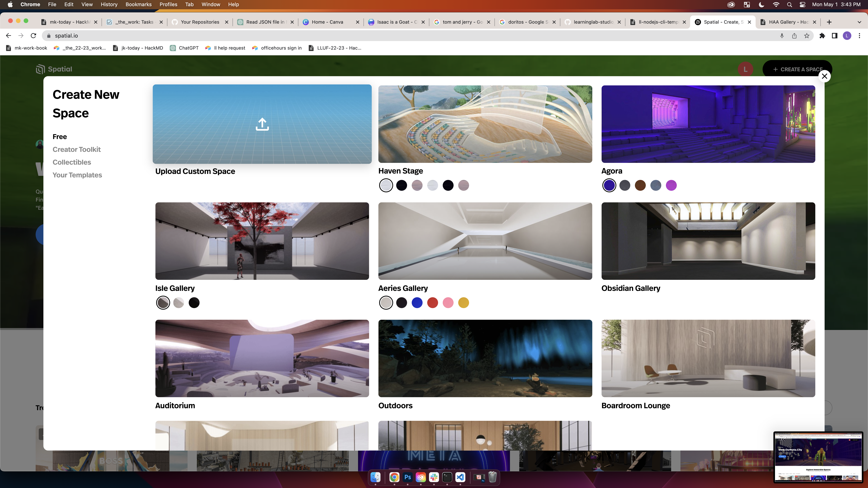Open Chrome extensions puzzle icon
868x488 pixels.
(822, 36)
